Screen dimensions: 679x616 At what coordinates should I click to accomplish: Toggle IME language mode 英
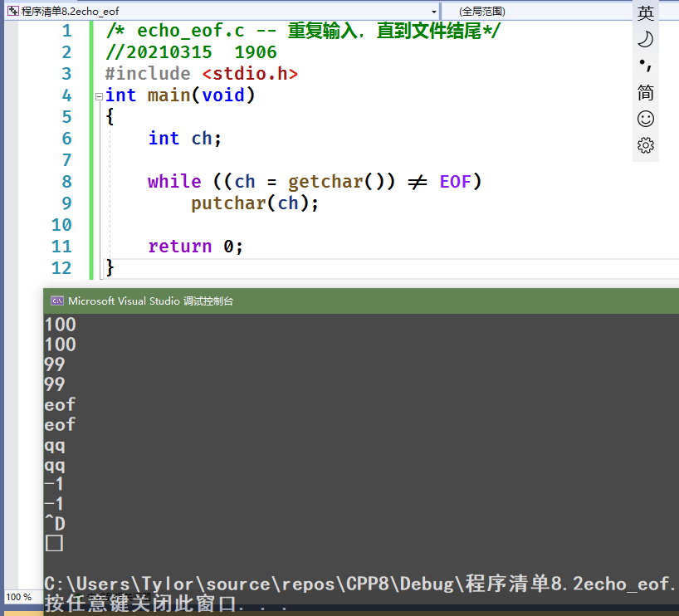(x=645, y=13)
